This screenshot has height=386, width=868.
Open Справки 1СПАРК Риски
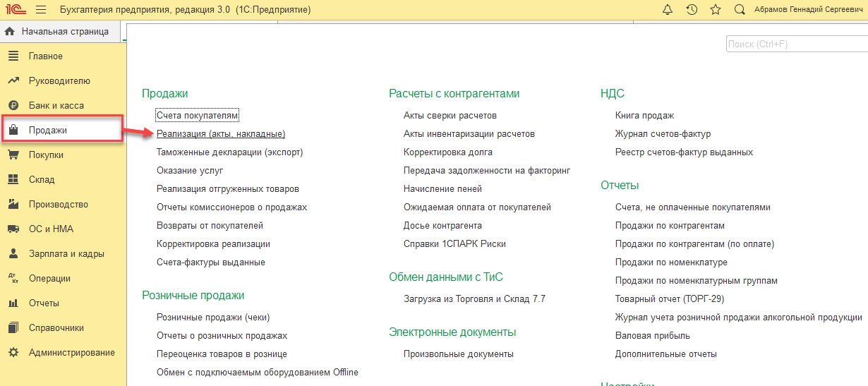tap(454, 243)
